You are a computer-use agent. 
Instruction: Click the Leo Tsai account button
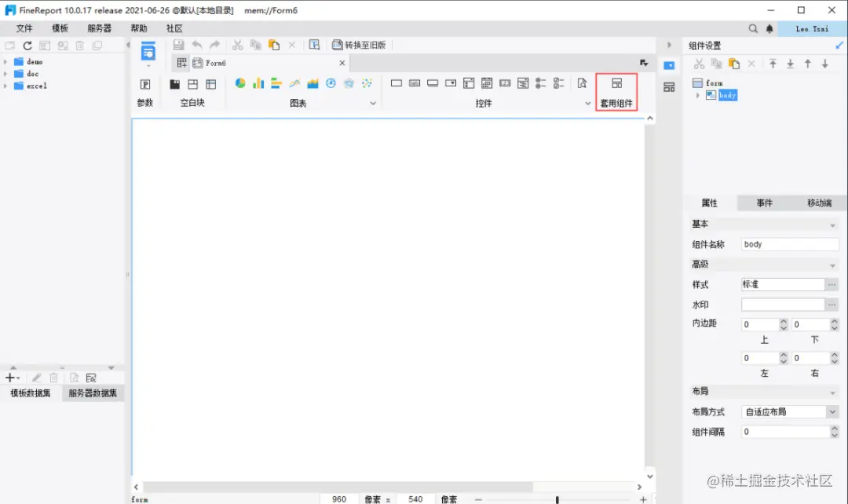[x=812, y=29]
